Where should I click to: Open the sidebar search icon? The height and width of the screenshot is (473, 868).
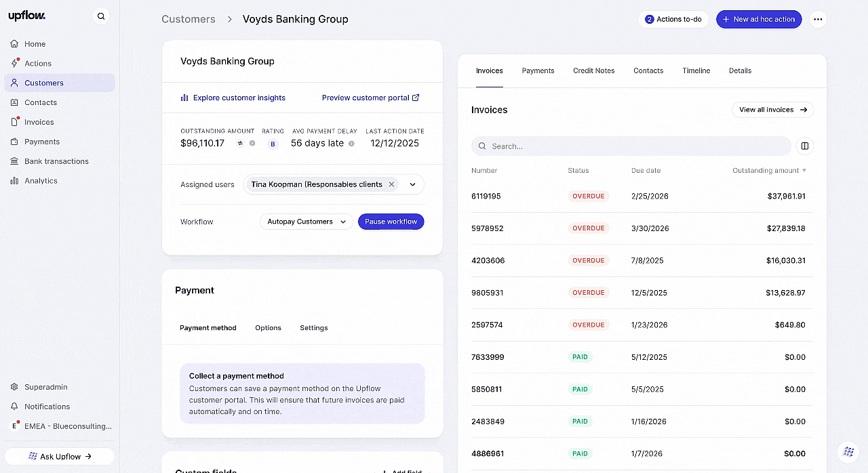coord(101,16)
